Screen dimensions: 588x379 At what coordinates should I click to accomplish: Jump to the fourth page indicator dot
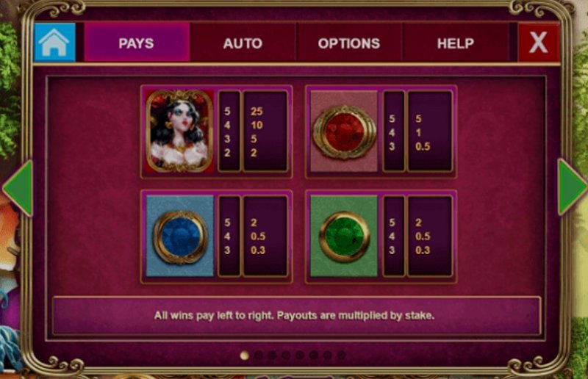tap(286, 355)
